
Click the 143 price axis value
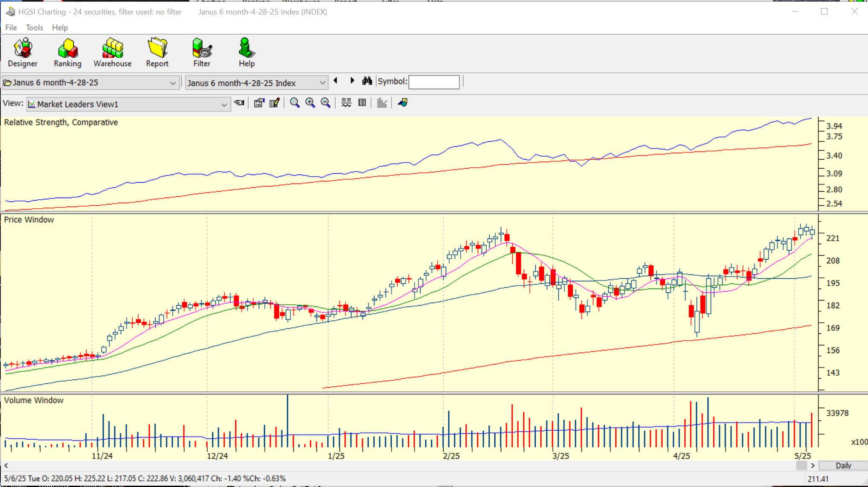pos(833,373)
